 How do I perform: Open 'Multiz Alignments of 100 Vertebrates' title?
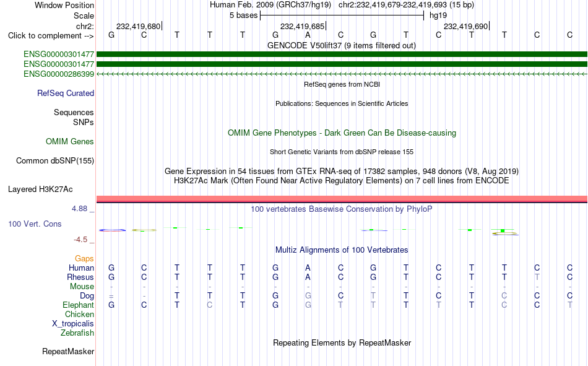(x=342, y=250)
